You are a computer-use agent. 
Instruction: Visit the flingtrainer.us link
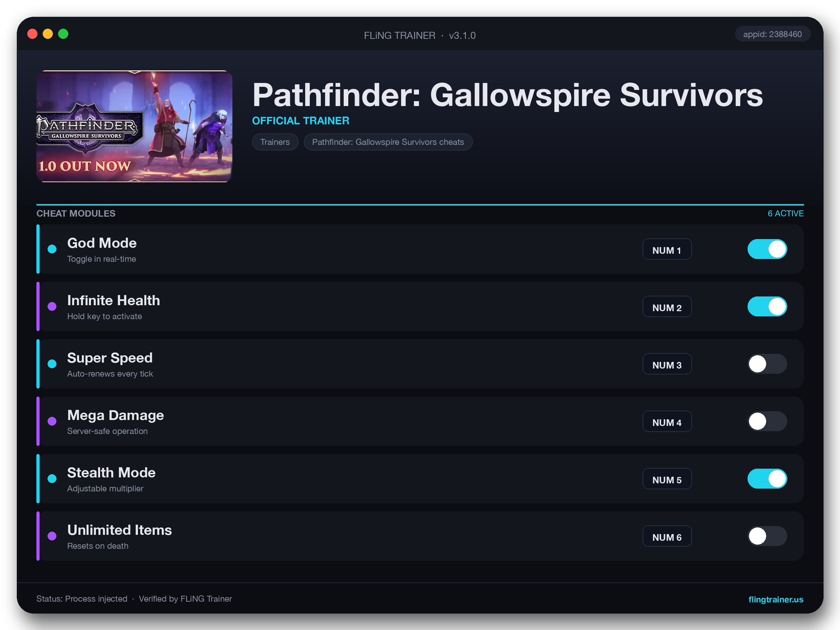point(776,599)
